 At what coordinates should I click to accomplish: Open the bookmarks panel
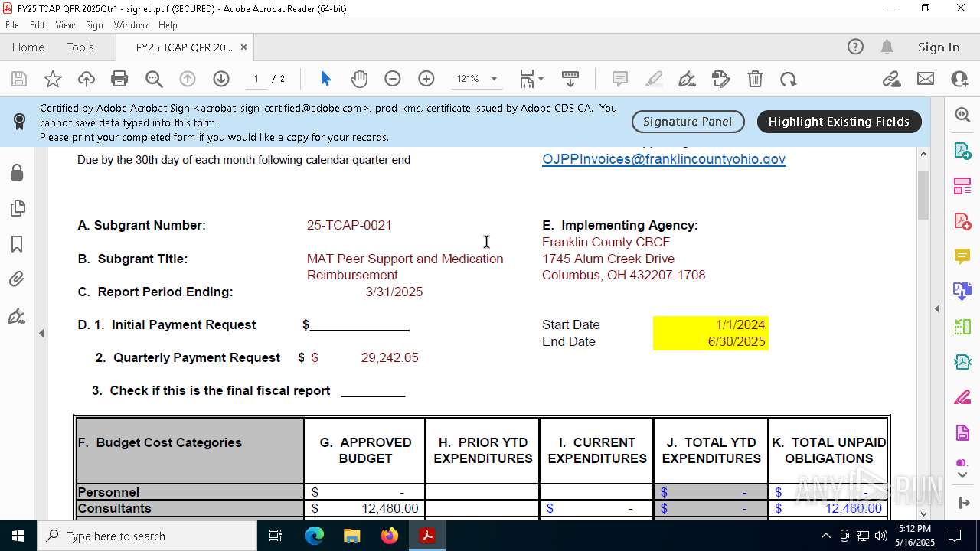[17, 244]
